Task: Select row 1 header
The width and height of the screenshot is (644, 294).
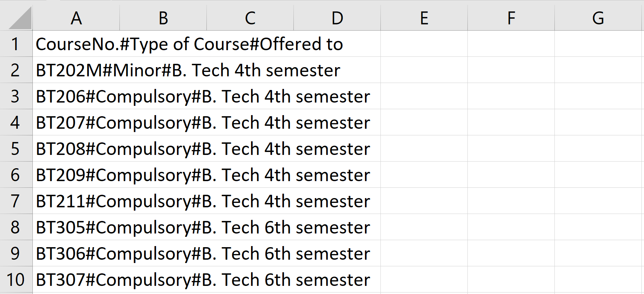Action: (16, 44)
